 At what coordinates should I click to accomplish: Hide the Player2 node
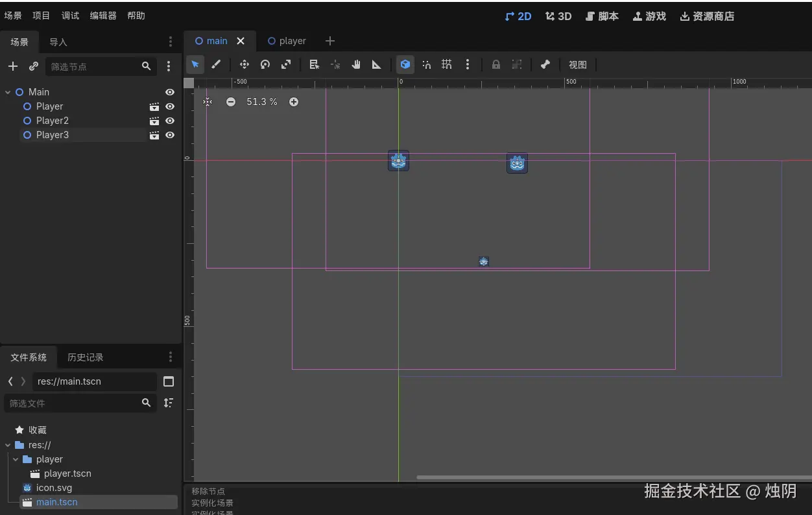(170, 121)
